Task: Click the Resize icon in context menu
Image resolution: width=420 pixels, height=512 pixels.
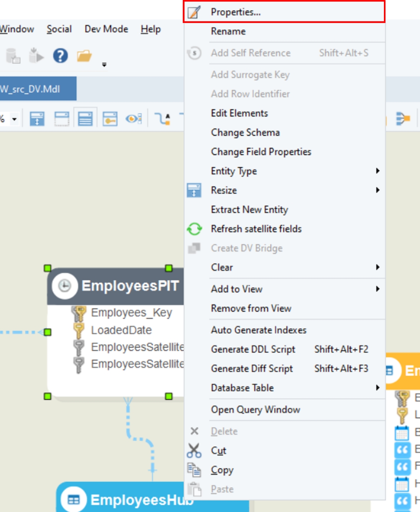Action: coord(194,190)
